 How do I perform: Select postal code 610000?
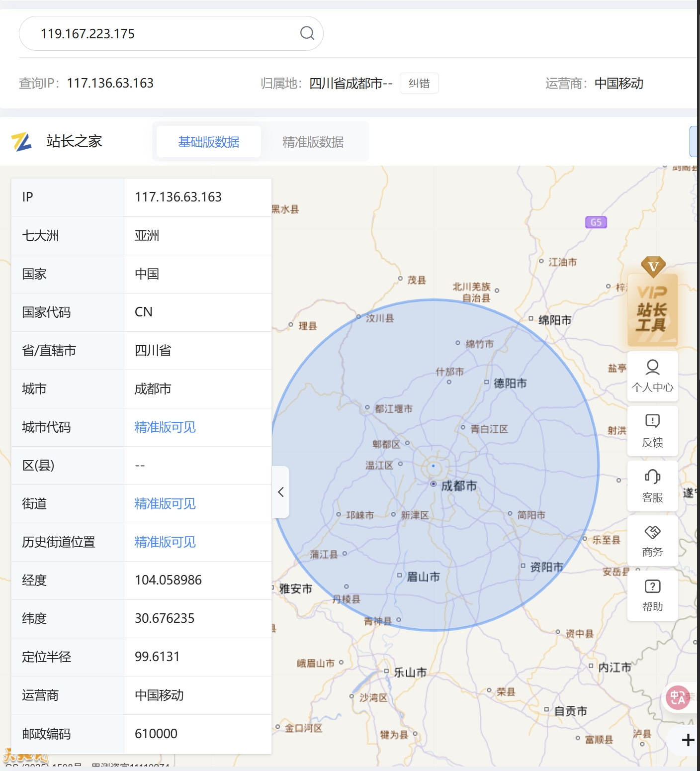pyautogui.click(x=156, y=734)
